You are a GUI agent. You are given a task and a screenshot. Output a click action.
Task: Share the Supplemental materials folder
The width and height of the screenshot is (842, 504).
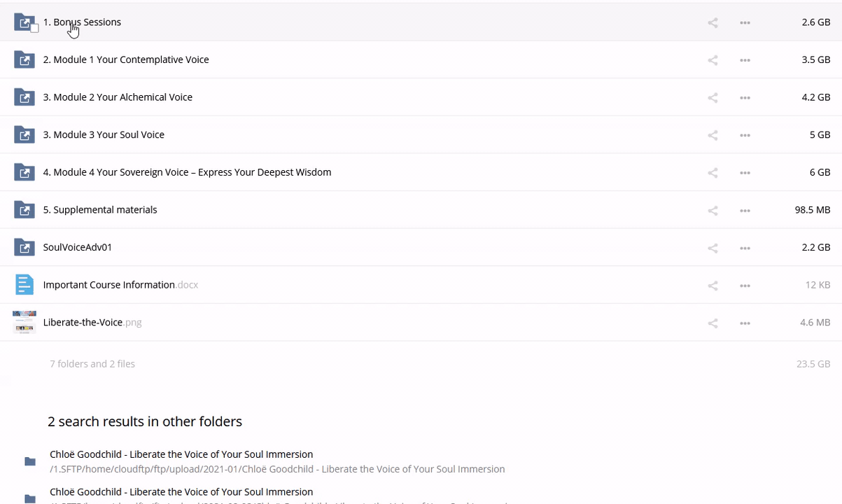713,210
